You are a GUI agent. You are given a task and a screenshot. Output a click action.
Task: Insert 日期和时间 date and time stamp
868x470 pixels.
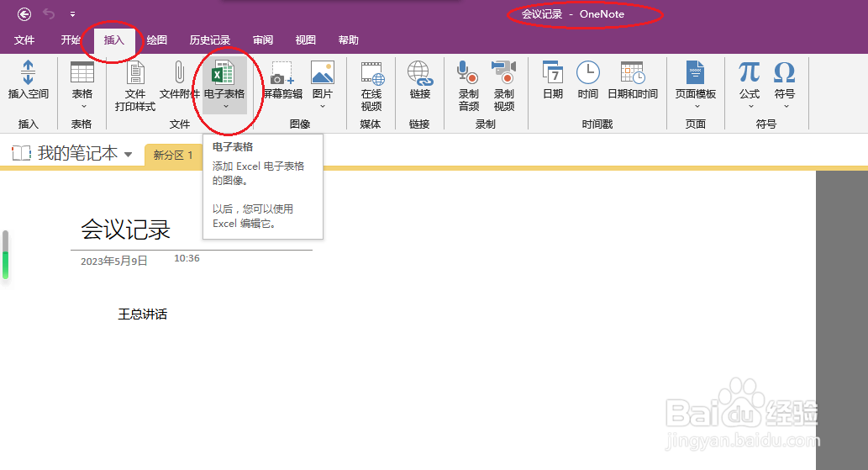tap(633, 72)
